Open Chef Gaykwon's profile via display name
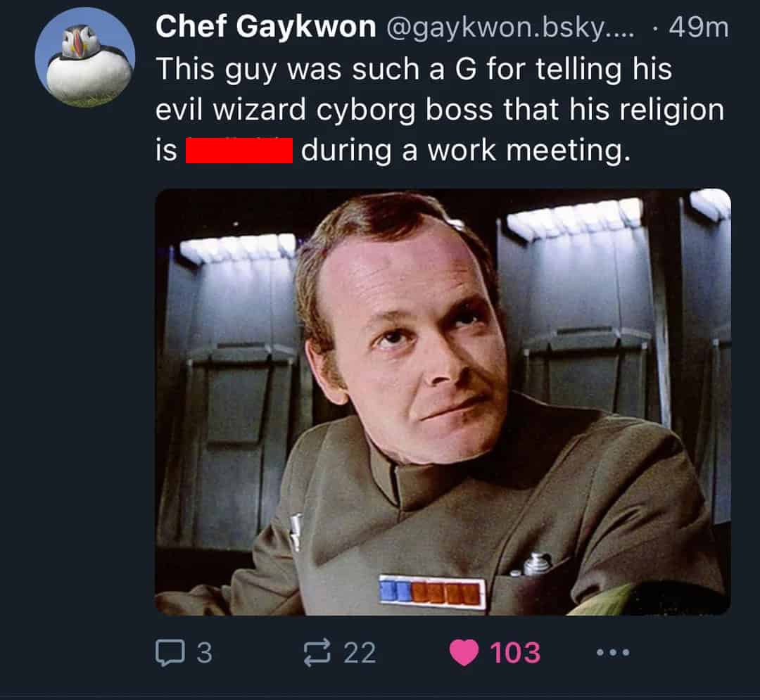The image size is (760, 700). pyautogui.click(x=265, y=27)
